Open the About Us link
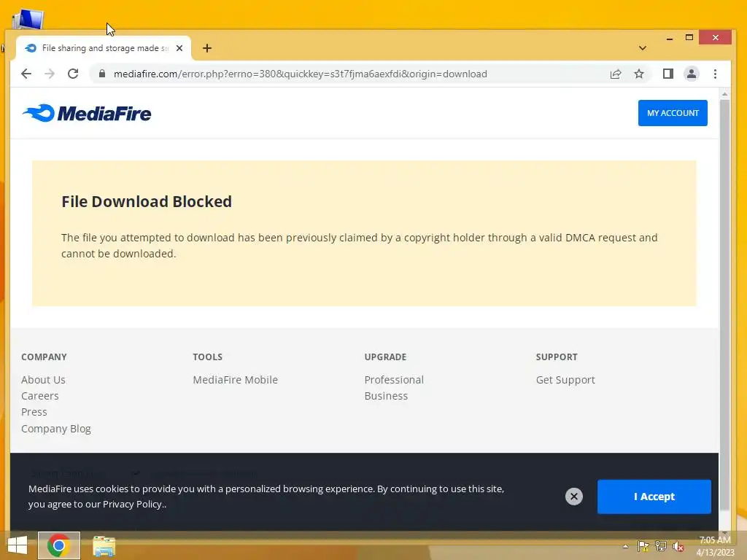 pos(43,380)
